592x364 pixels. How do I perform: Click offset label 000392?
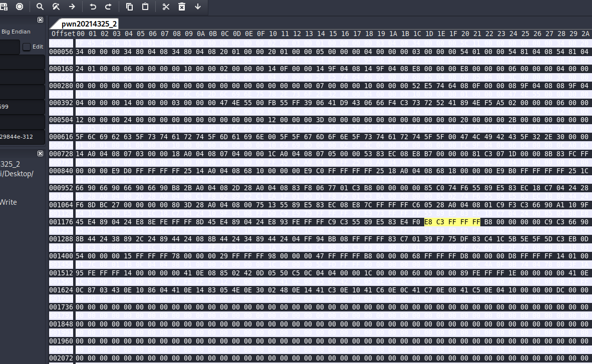click(61, 103)
